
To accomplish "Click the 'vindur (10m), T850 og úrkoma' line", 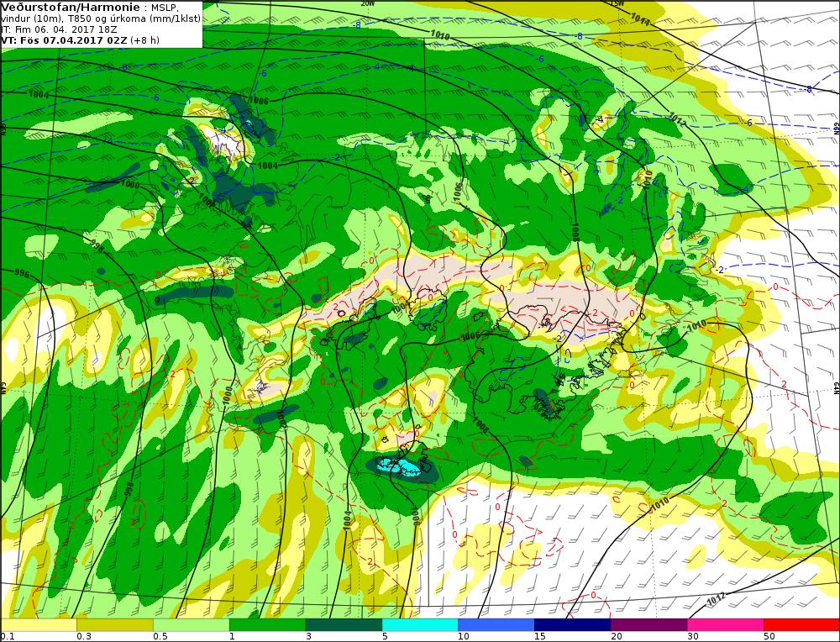I will pos(102,18).
